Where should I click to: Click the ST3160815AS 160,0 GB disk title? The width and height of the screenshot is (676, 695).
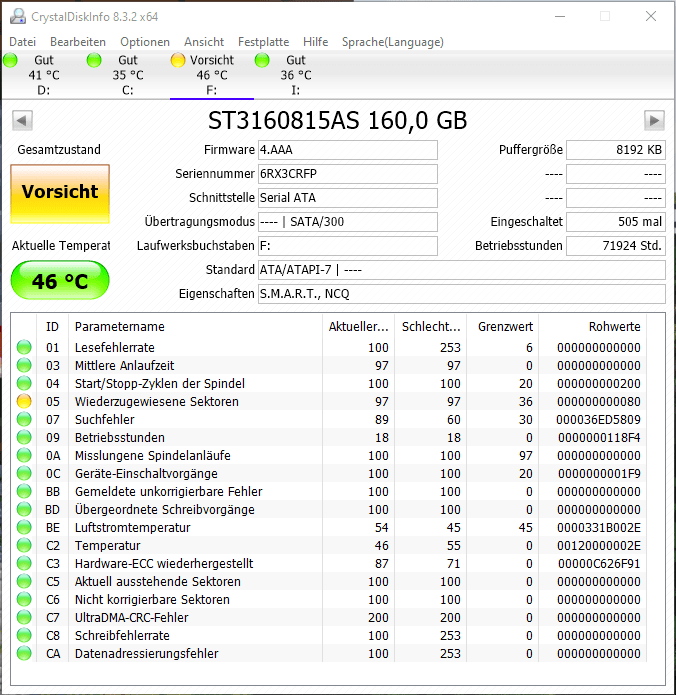pyautogui.click(x=337, y=120)
